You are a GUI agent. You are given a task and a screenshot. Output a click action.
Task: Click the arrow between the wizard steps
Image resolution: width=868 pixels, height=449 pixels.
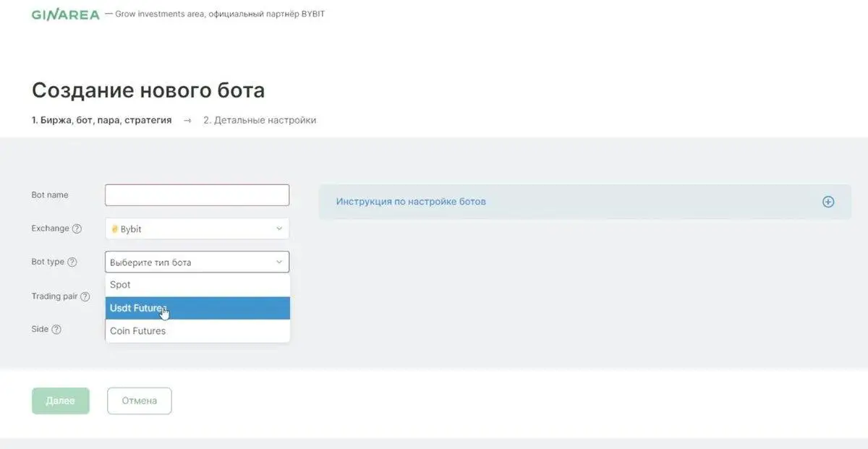point(187,120)
